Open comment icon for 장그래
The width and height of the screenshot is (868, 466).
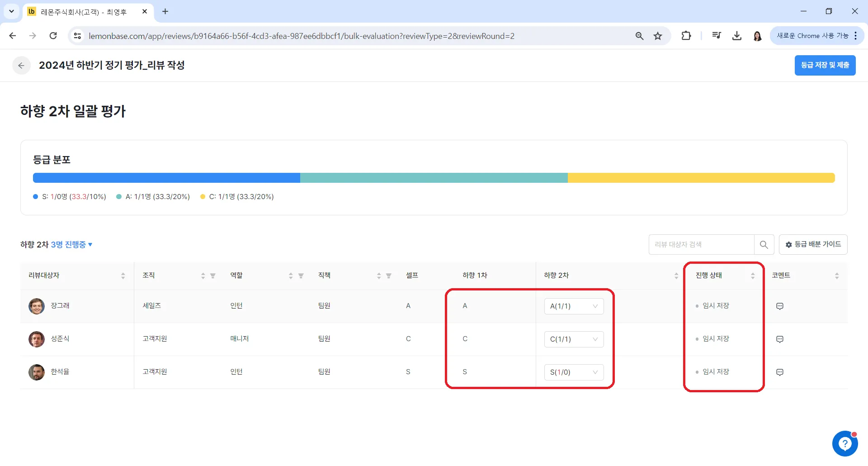click(780, 306)
